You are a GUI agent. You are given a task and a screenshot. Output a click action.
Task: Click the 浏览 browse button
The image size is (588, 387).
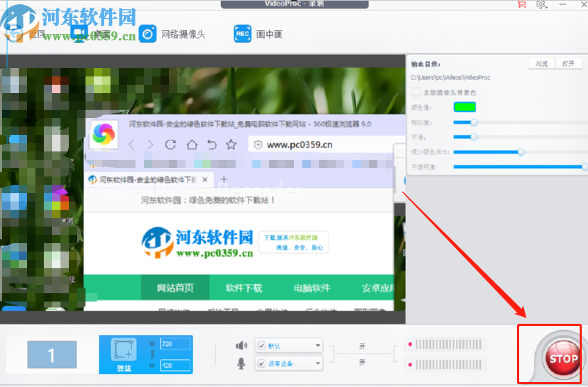point(541,64)
